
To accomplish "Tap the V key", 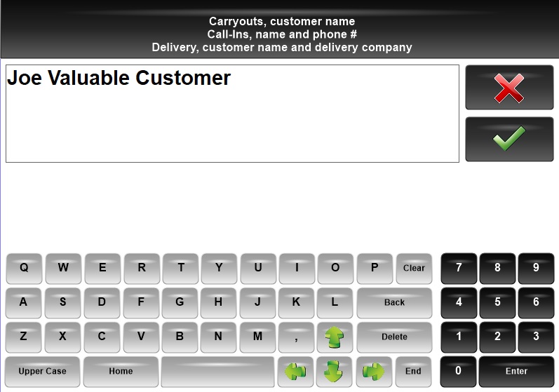I will (141, 337).
